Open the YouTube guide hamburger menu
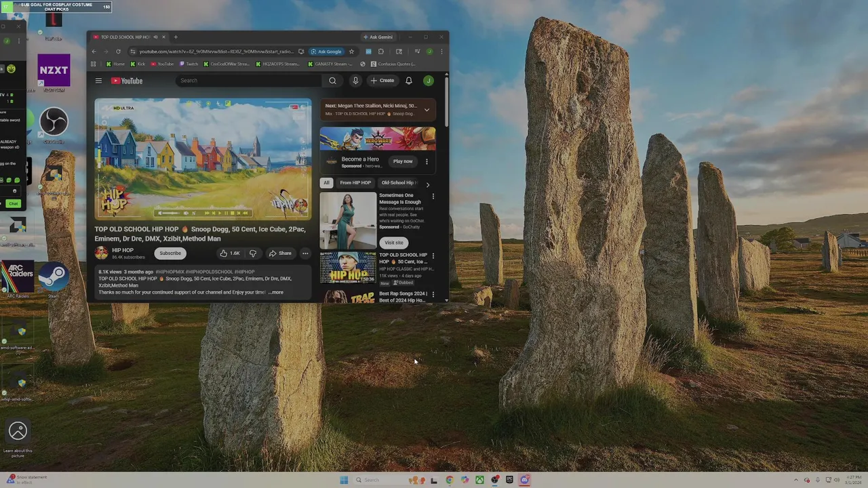 [98, 81]
